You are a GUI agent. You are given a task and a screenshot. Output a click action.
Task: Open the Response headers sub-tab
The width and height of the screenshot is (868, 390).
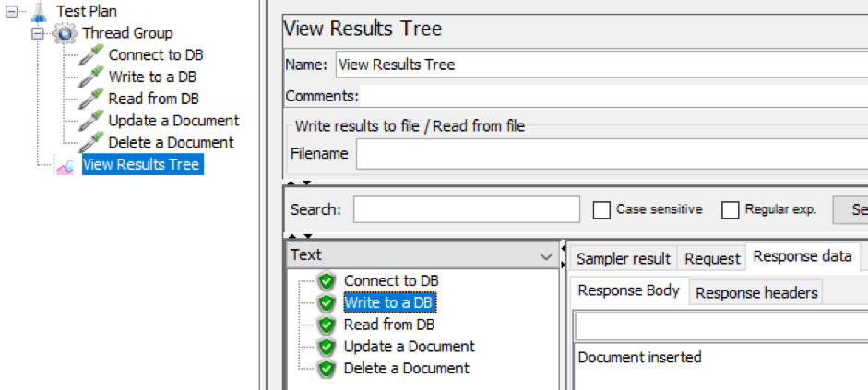756,292
